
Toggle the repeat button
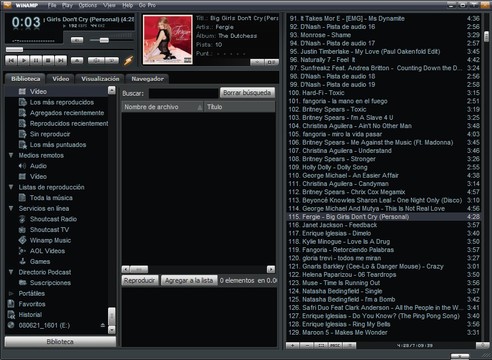tap(112, 60)
